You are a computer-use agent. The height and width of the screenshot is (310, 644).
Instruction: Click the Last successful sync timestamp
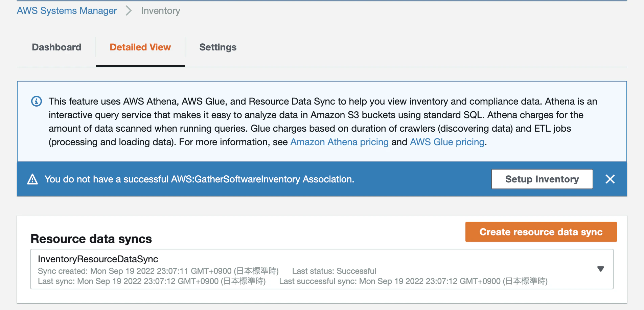coord(413,281)
